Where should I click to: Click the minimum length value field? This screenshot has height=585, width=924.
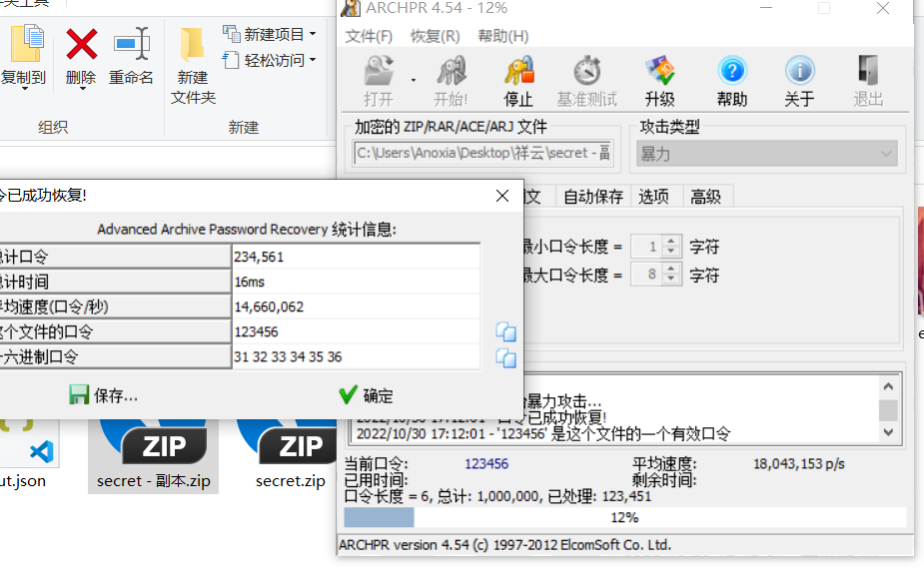(x=647, y=247)
